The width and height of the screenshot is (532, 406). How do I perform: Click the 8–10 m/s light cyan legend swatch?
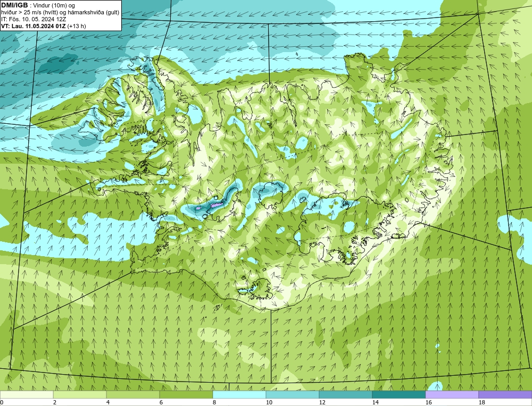(x=239, y=394)
